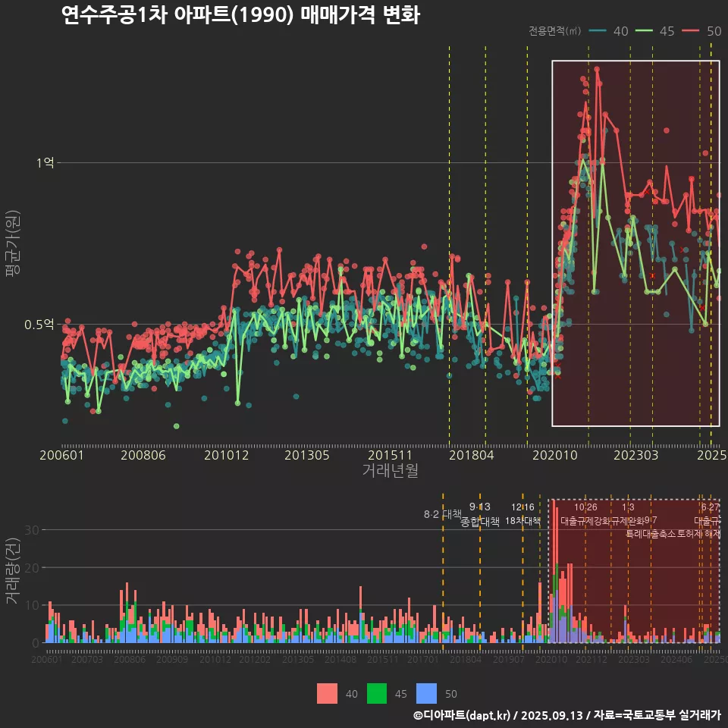Click the 202010 label on the price chart axis
This screenshot has height=728, width=728.
click(x=555, y=455)
